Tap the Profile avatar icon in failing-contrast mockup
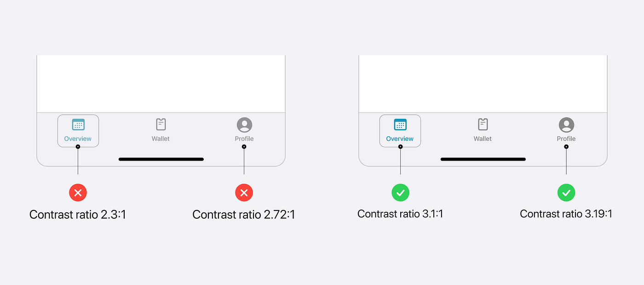 click(244, 125)
